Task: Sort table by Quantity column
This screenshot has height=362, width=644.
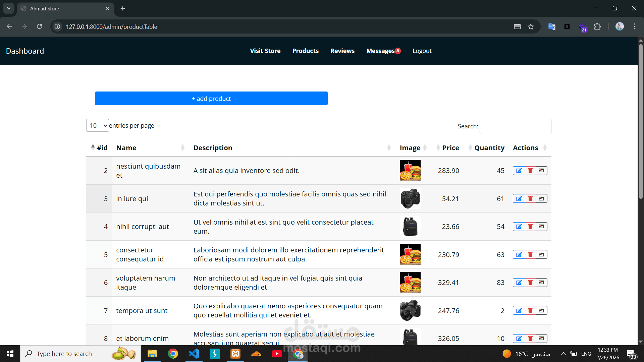Action: click(489, 148)
